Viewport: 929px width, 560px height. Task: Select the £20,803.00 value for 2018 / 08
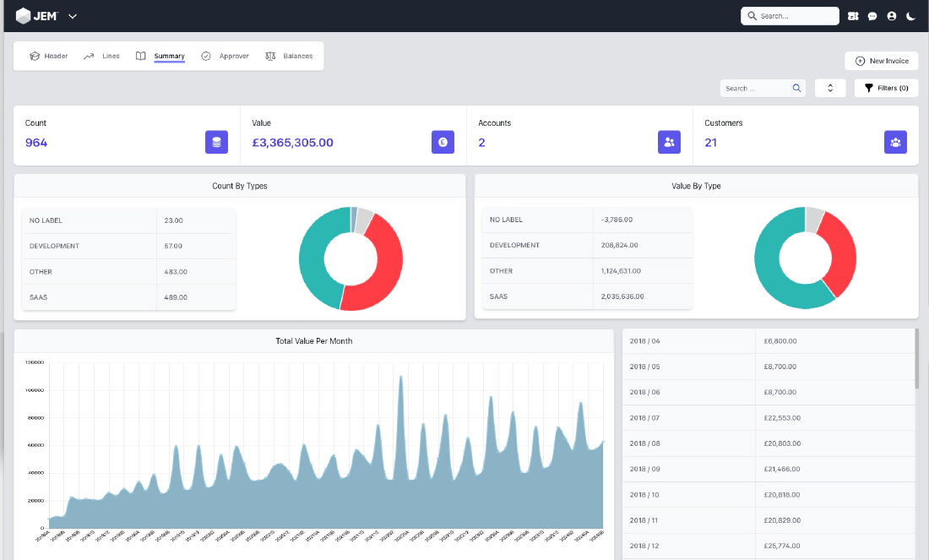pos(782,443)
